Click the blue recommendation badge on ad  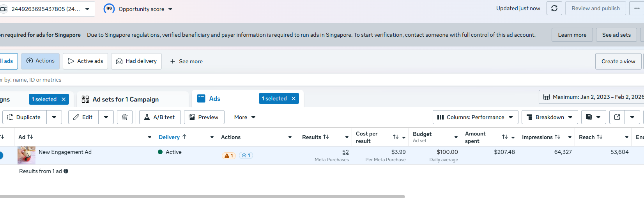246,155
